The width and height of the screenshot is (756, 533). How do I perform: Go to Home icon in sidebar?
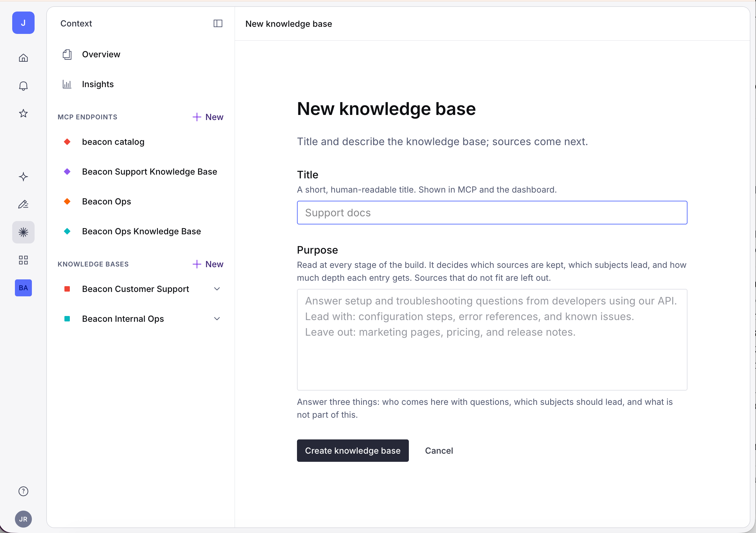[x=23, y=58]
